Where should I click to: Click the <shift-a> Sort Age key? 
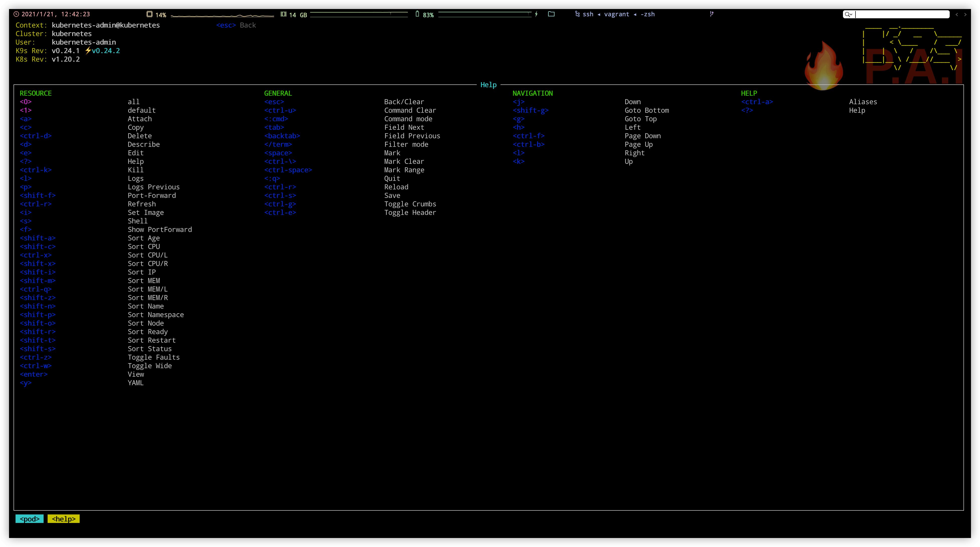(38, 238)
